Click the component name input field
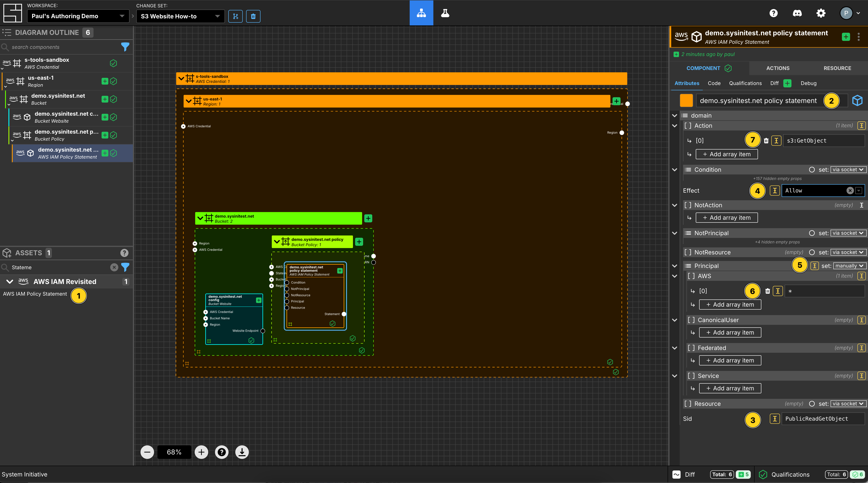This screenshot has height=483, width=868. pos(772,100)
